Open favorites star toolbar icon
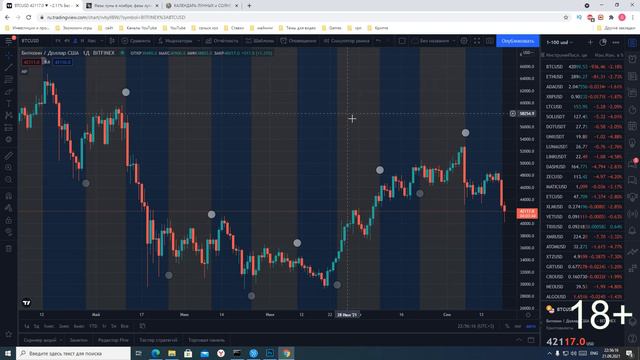Viewport: 640px width, 360px height. tap(9, 334)
